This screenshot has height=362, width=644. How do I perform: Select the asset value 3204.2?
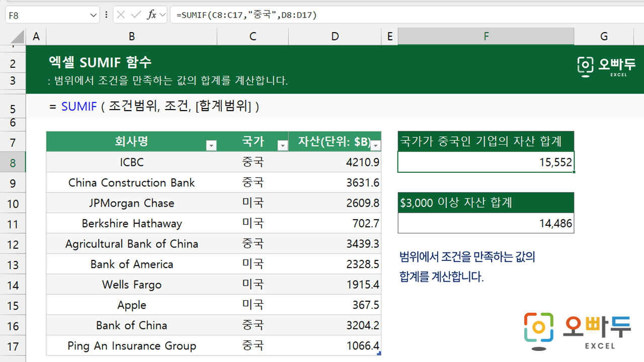click(335, 325)
